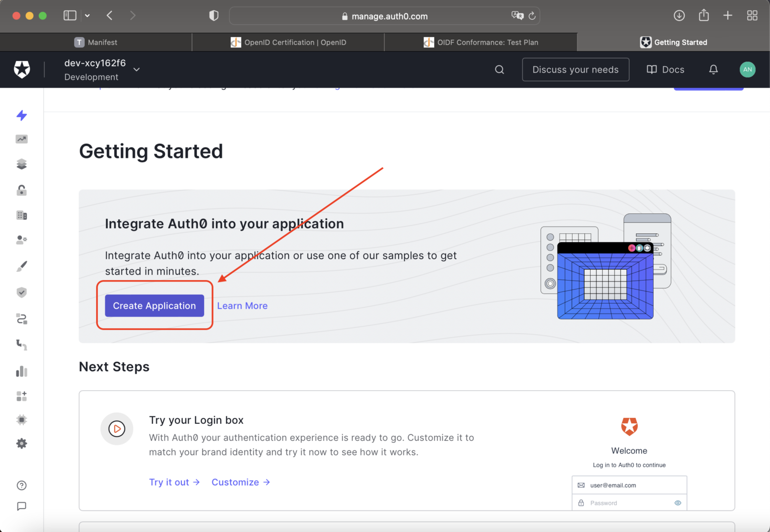Open the Extensions chip icon
The width and height of the screenshot is (770, 532).
pyautogui.click(x=22, y=419)
